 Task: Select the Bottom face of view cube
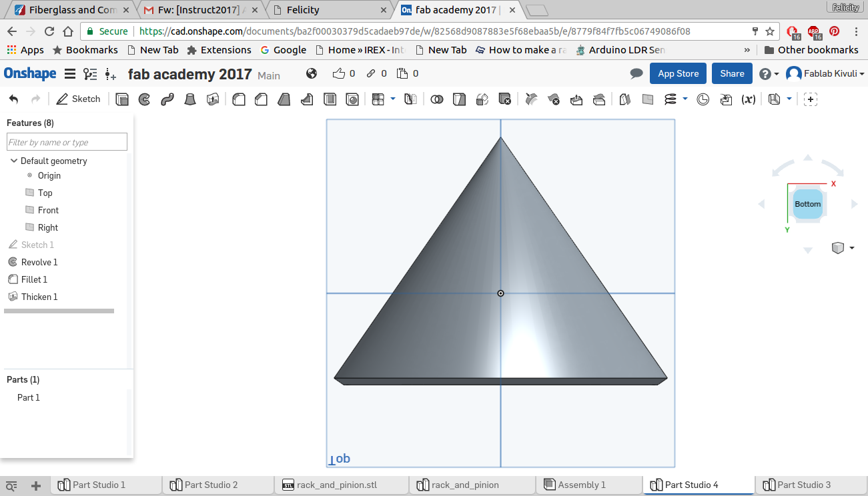tap(808, 204)
